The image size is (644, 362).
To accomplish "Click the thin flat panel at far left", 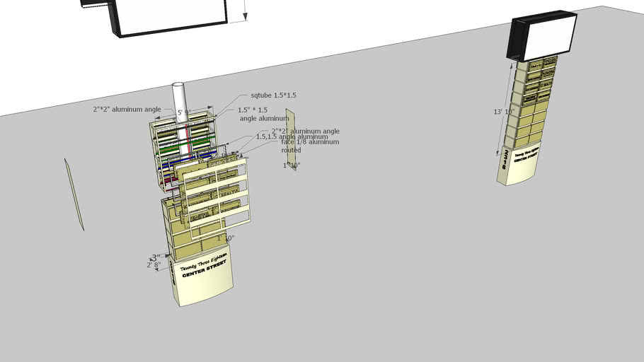I will [x=74, y=194].
